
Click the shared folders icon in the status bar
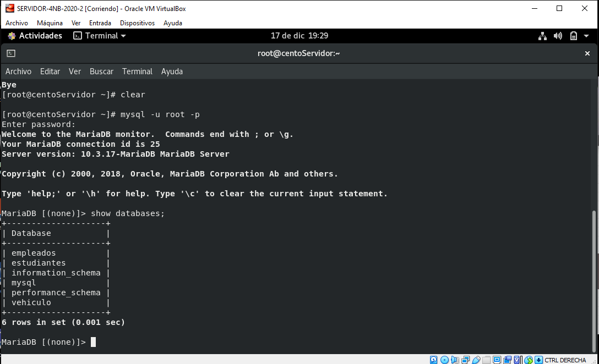(x=487, y=360)
